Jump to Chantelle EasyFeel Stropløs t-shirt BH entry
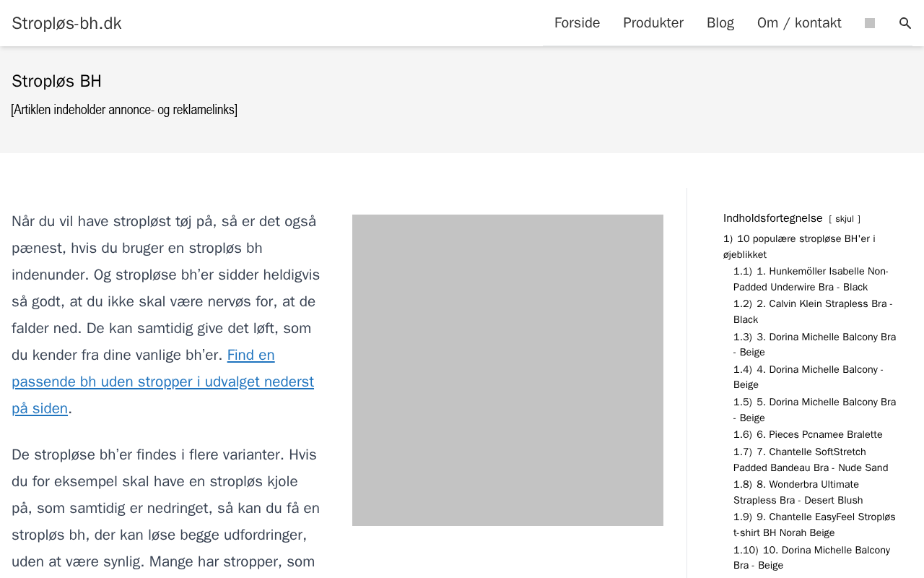Image resolution: width=924 pixels, height=578 pixels. 814,525
